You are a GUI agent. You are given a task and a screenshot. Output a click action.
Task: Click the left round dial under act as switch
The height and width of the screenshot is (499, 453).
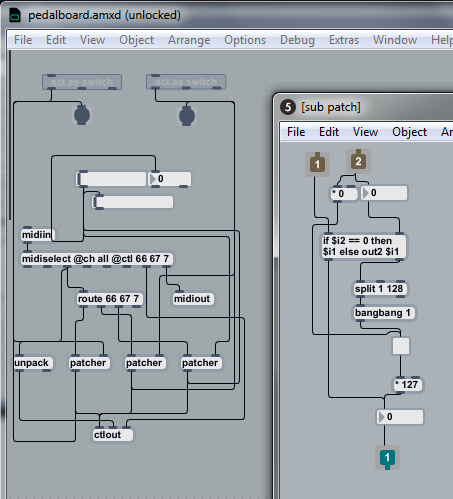[82, 115]
